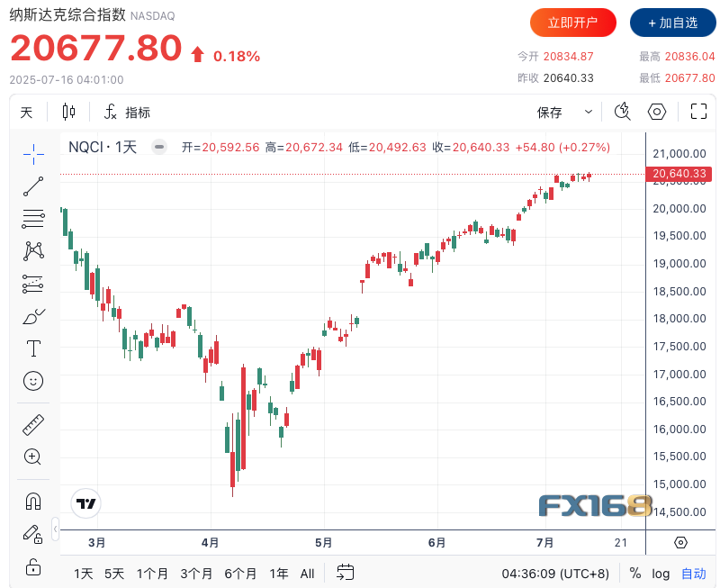Click the 20,640.33 price label on axis
720x588 pixels.
pos(679,174)
